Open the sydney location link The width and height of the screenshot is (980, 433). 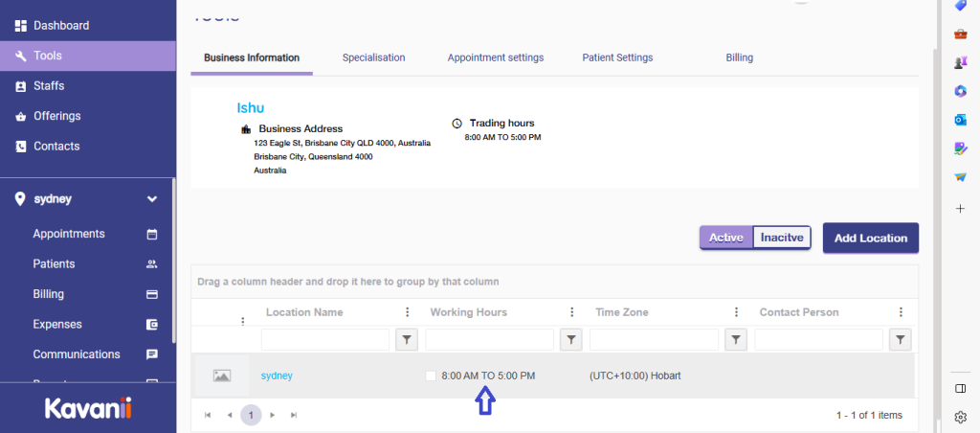(277, 376)
